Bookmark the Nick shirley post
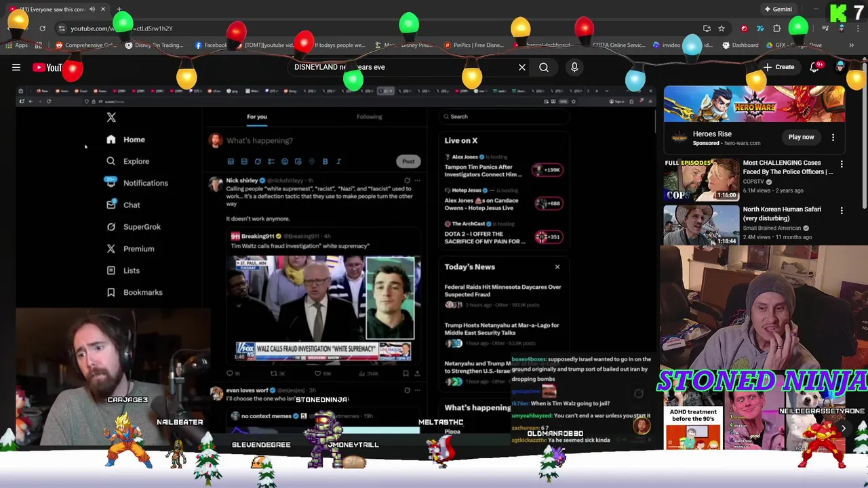868x488 pixels. [x=406, y=373]
